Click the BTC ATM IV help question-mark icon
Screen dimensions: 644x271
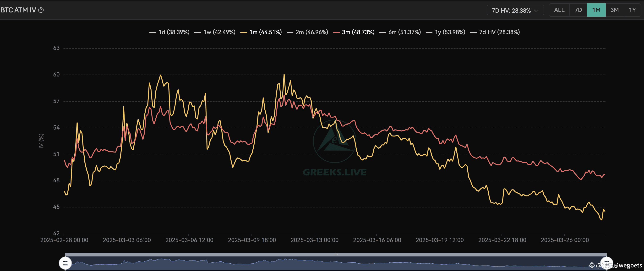click(41, 10)
